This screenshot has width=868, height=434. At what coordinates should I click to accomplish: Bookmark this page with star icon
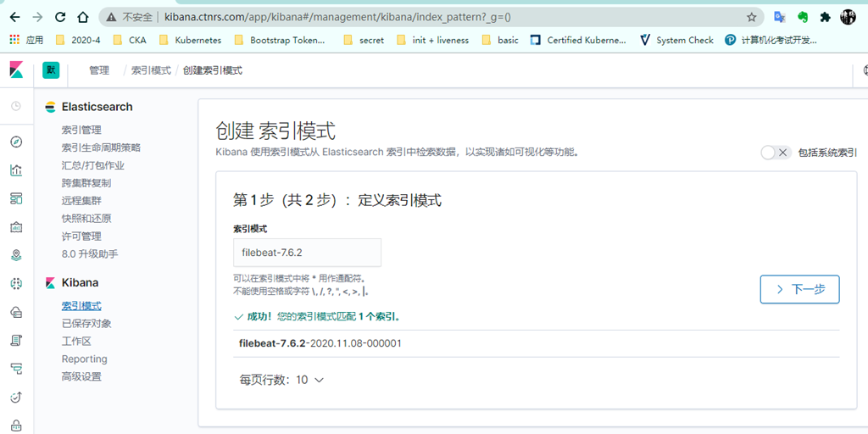751,17
